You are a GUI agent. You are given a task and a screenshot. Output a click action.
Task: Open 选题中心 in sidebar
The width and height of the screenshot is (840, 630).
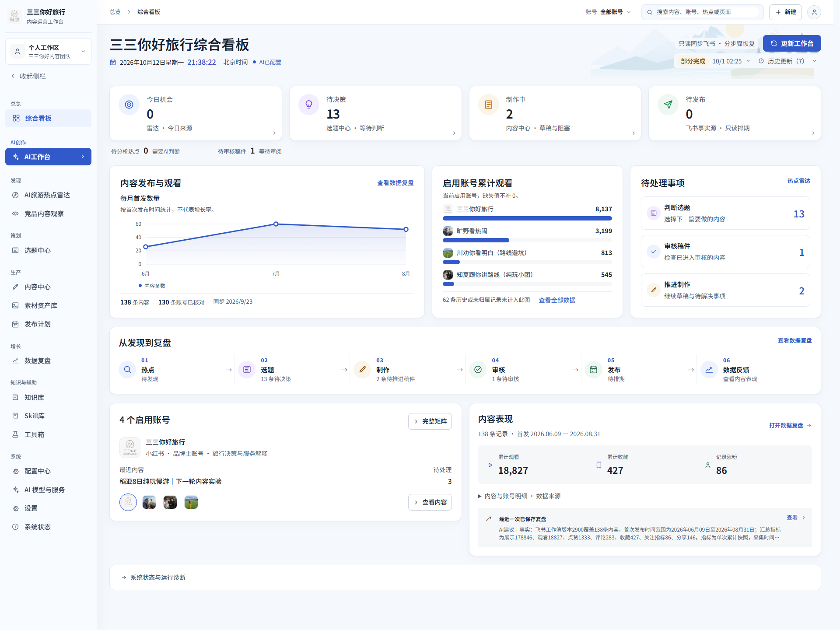[48, 251]
